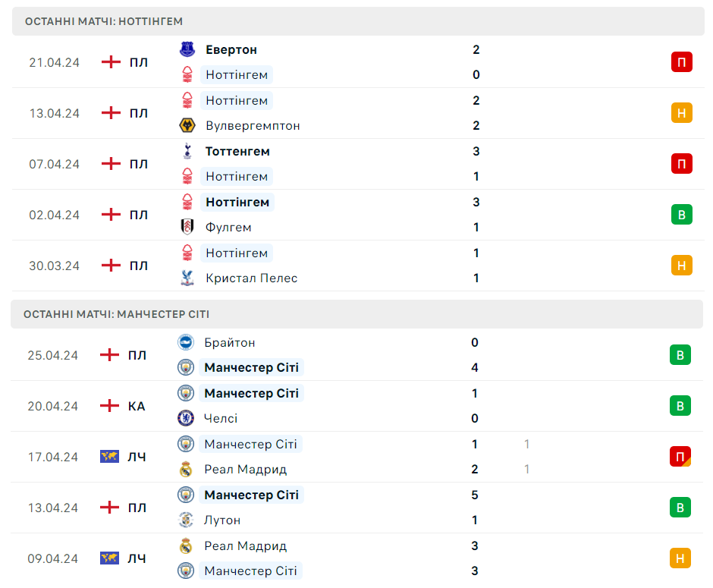Image resolution: width=713 pixels, height=588 pixels.
Task: Open the Евертон team link
Action: tap(231, 49)
